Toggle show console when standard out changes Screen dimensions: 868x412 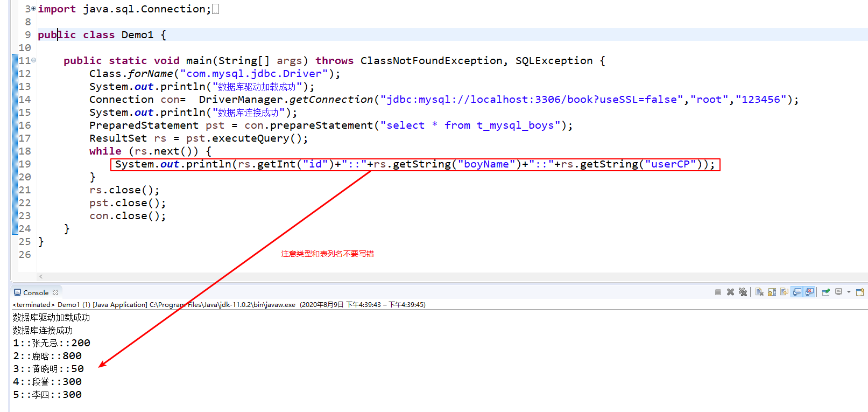tap(797, 292)
